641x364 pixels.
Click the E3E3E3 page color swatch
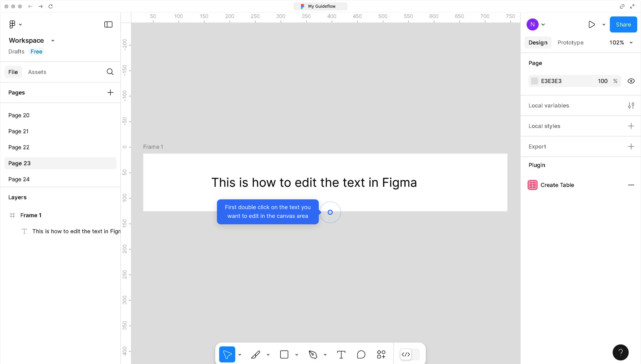pos(535,81)
